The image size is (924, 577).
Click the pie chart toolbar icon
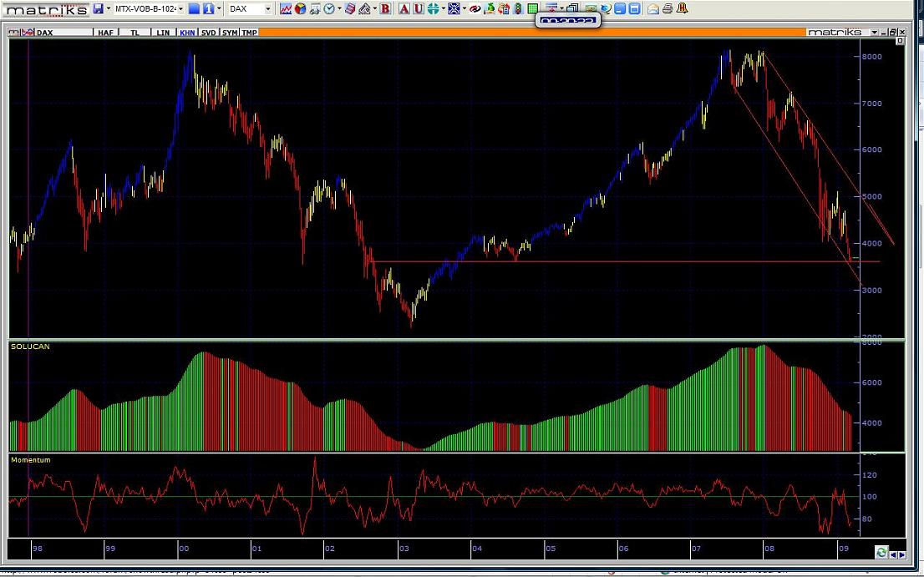pos(301,8)
